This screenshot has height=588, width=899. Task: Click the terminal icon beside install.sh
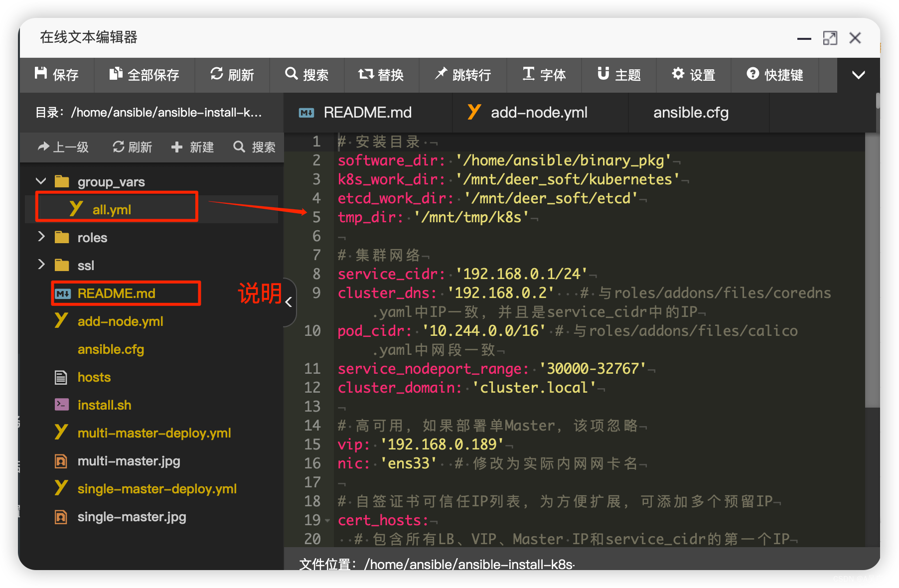61,404
